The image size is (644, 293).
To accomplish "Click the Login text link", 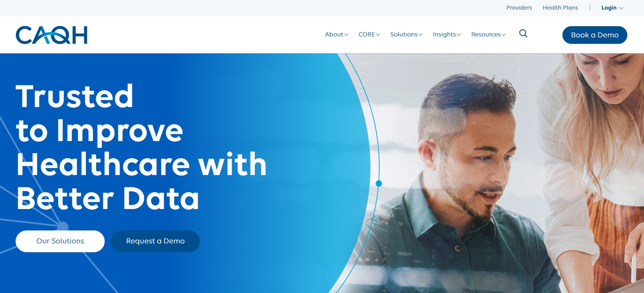I will [x=609, y=7].
